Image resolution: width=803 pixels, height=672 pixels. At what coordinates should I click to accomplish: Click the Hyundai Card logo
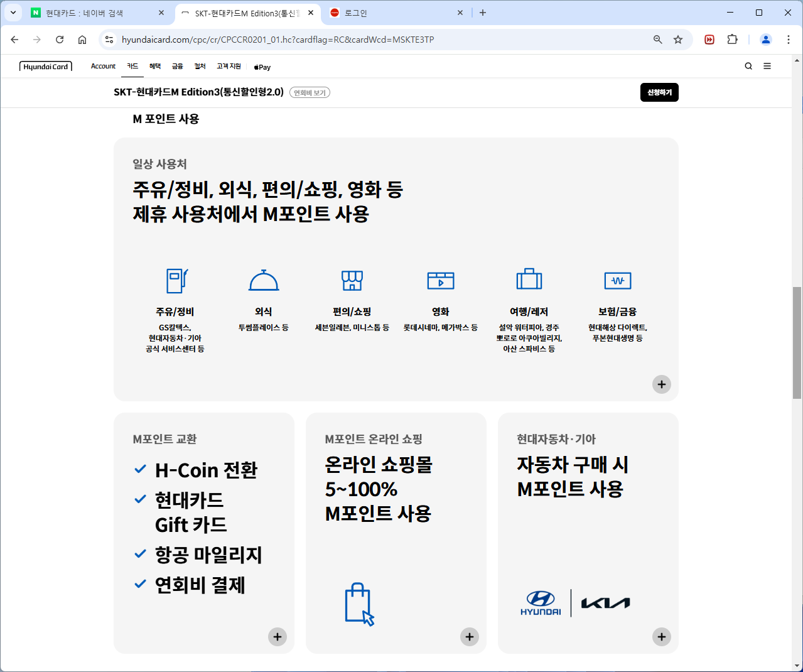coord(46,67)
